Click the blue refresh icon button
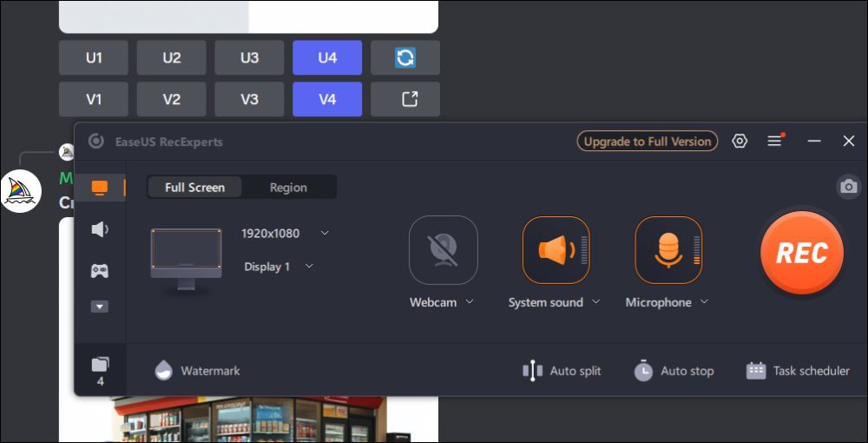Image resolution: width=868 pixels, height=443 pixels. coord(405,58)
